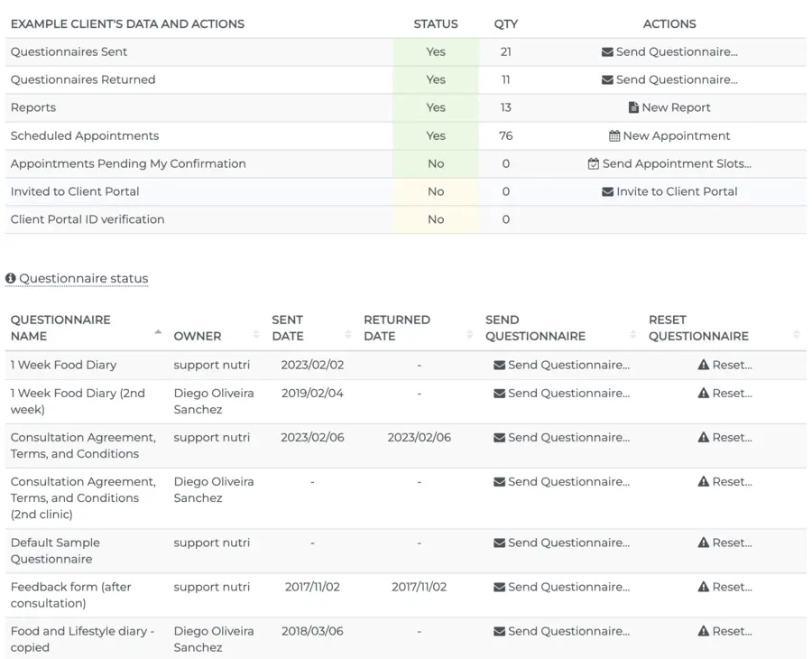Click the New Appointment button

669,135
